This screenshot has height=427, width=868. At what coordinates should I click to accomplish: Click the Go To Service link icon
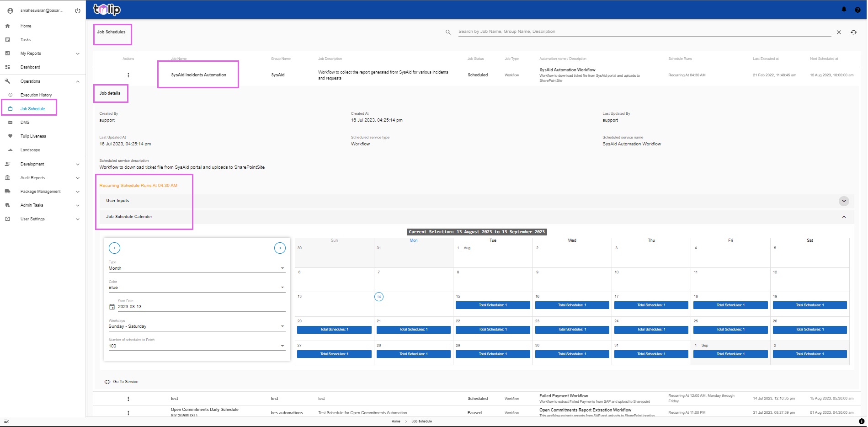click(107, 382)
